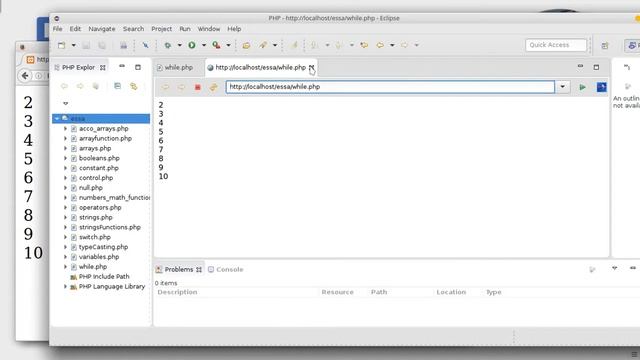Click the internal browser Forward arrow
The width and height of the screenshot is (640, 360).
tap(181, 87)
